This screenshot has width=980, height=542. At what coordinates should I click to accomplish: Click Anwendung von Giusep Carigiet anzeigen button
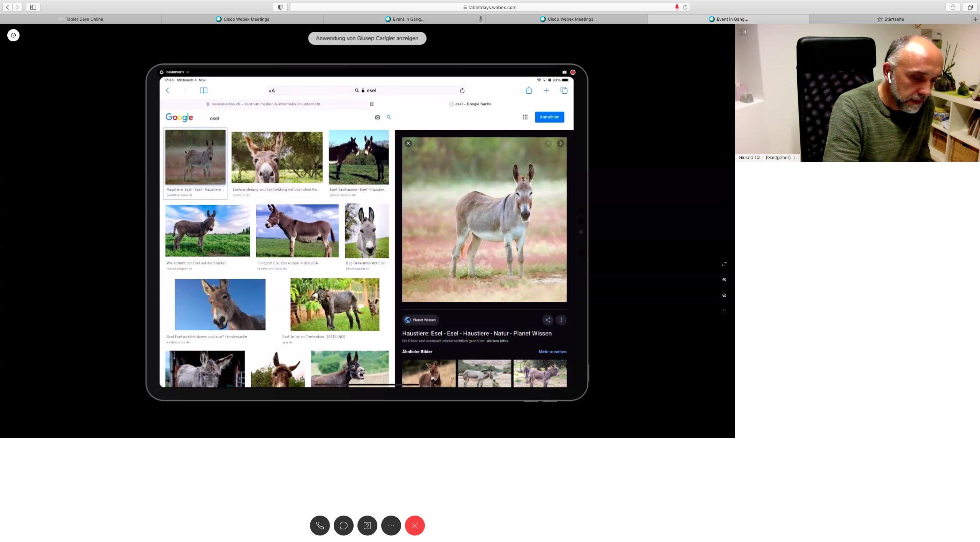pos(367,38)
